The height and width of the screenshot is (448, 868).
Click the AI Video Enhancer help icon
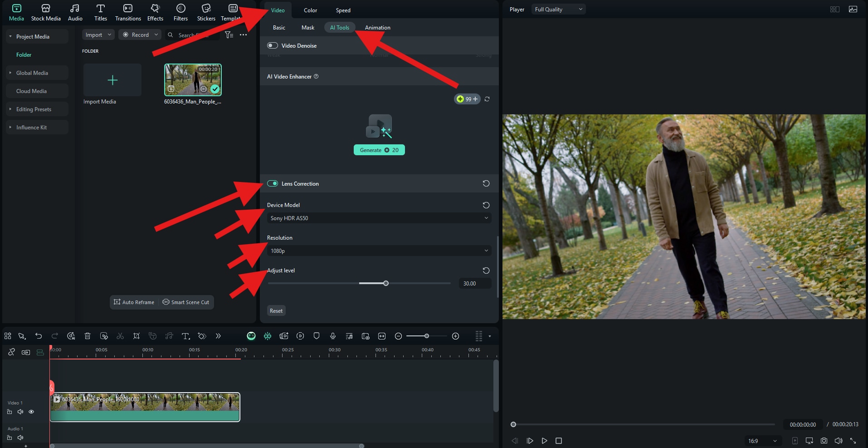[316, 76]
